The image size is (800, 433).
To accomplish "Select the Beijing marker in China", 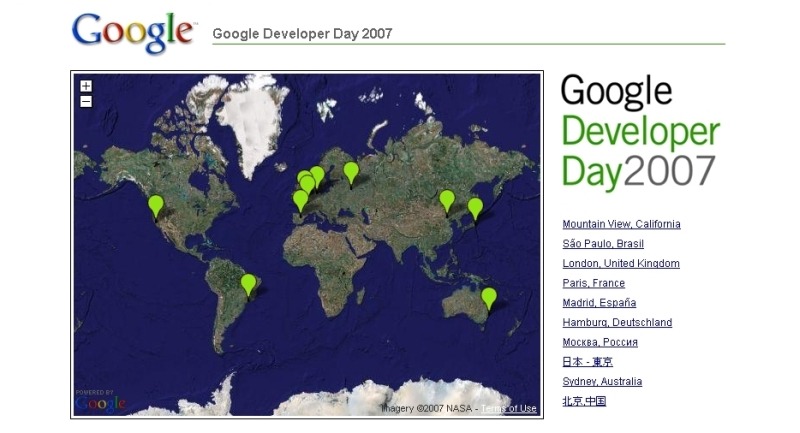I will click(447, 201).
